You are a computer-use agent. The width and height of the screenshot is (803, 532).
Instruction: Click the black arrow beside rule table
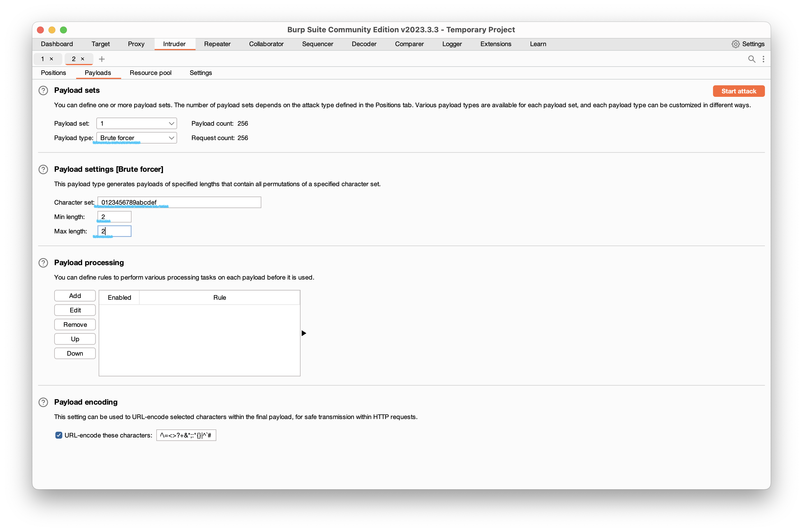[x=304, y=333]
